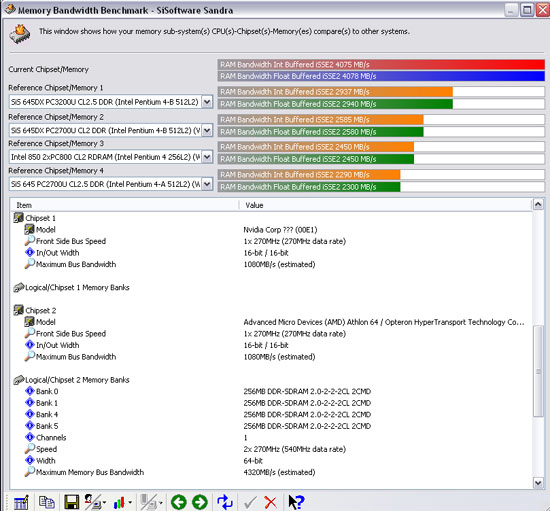Viewport: 550px width, 511px height.
Task: Click Logical/Chipset 2 Memory Banks icon
Action: 19,380
